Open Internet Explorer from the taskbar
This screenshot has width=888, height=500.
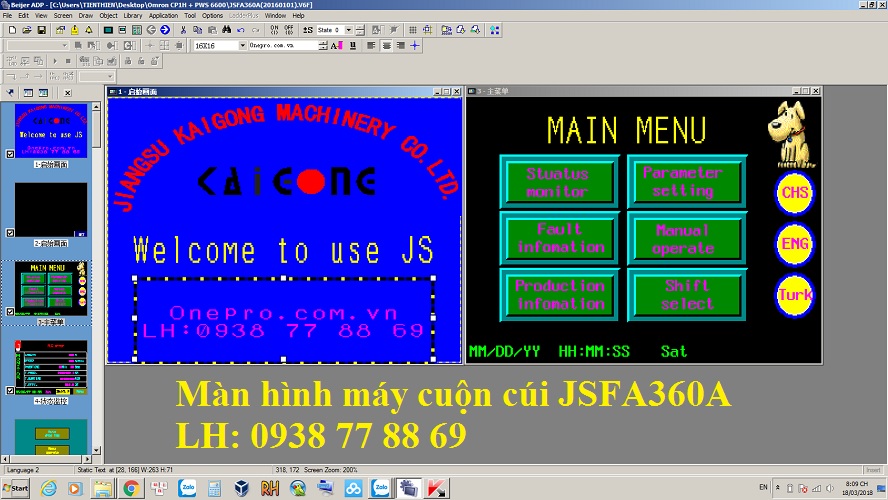48,488
